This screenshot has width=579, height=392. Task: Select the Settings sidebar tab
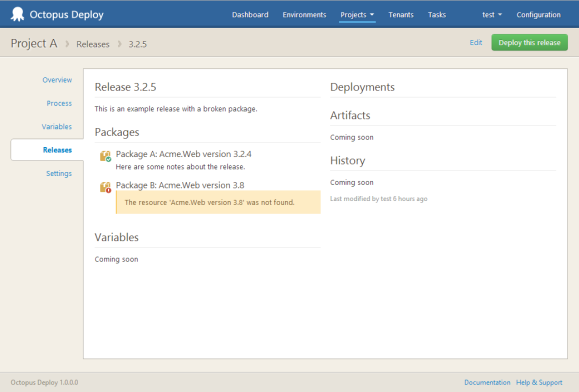[59, 173]
